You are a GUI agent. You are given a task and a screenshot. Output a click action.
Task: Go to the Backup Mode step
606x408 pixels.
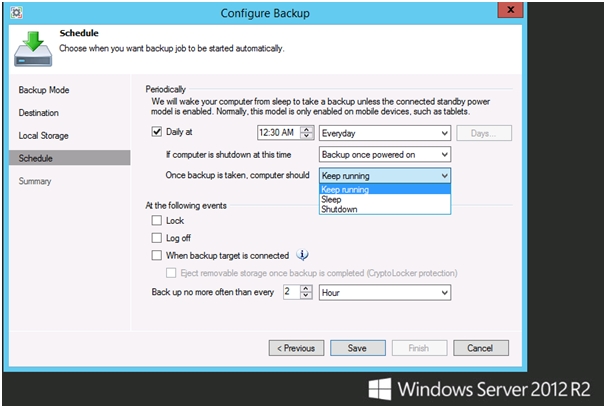[44, 90]
